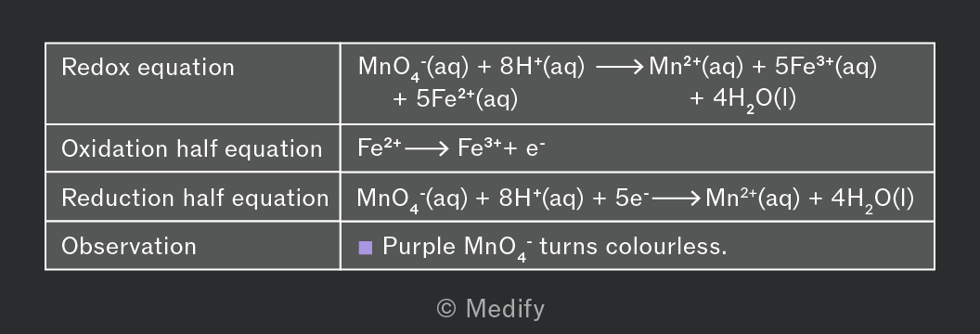Click the Fe3+ + e- product text
Image resolution: width=980 pixels, height=334 pixels.
pyautogui.click(x=501, y=148)
